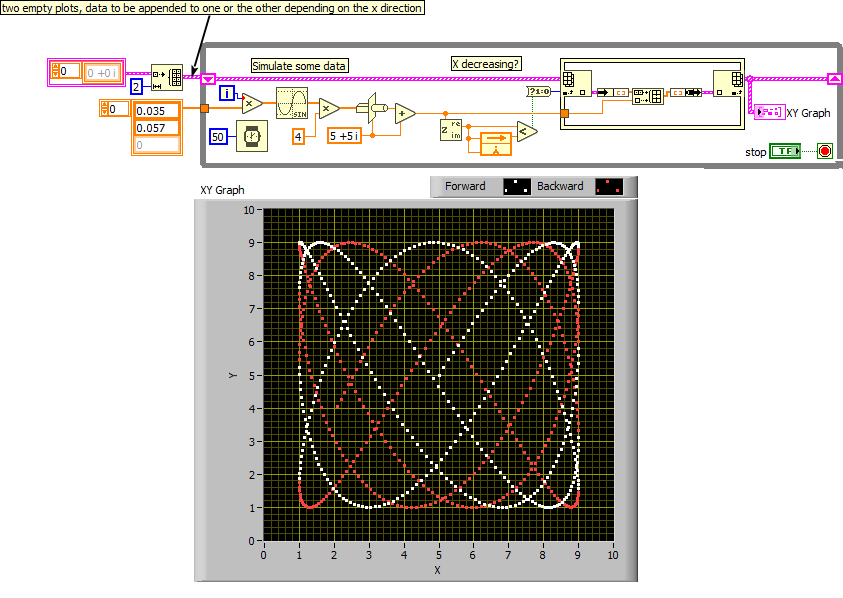Select the Add node
The image size is (843, 598).
(x=404, y=113)
